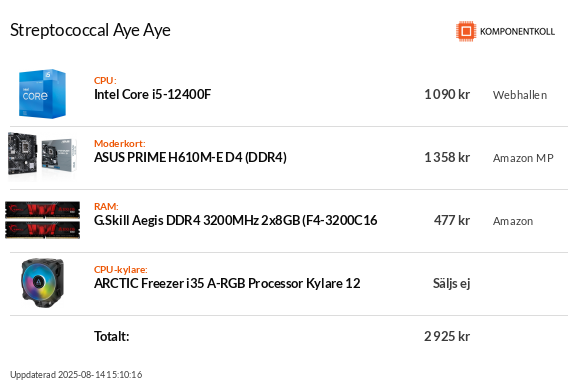This screenshot has height=388, width=577.
Task: Click the 477 kr RAM price
Action: [x=452, y=220]
